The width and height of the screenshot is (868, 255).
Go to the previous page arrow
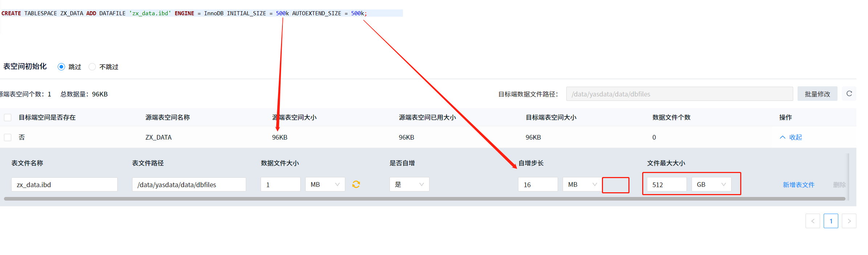coord(812,221)
